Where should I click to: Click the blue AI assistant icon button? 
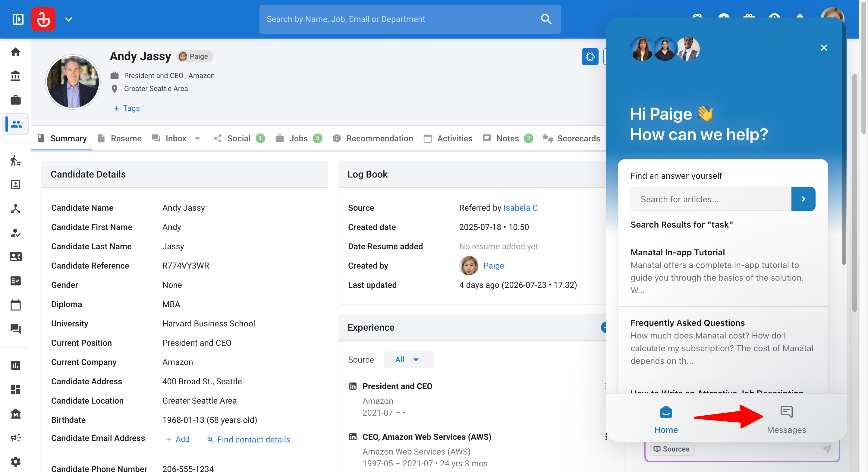(x=590, y=57)
